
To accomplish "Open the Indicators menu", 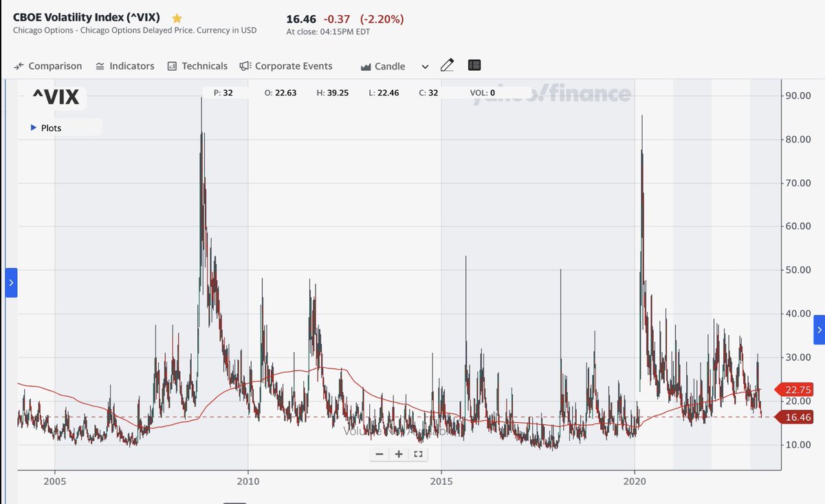I will [x=125, y=66].
